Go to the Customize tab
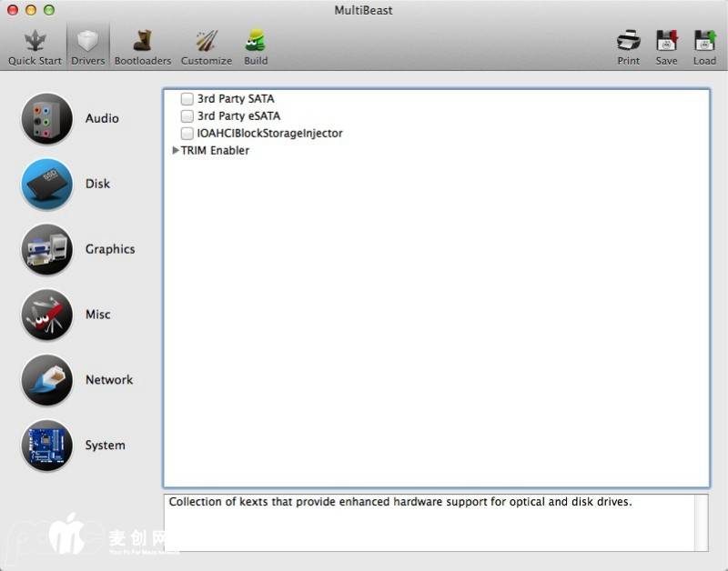 coord(207,46)
